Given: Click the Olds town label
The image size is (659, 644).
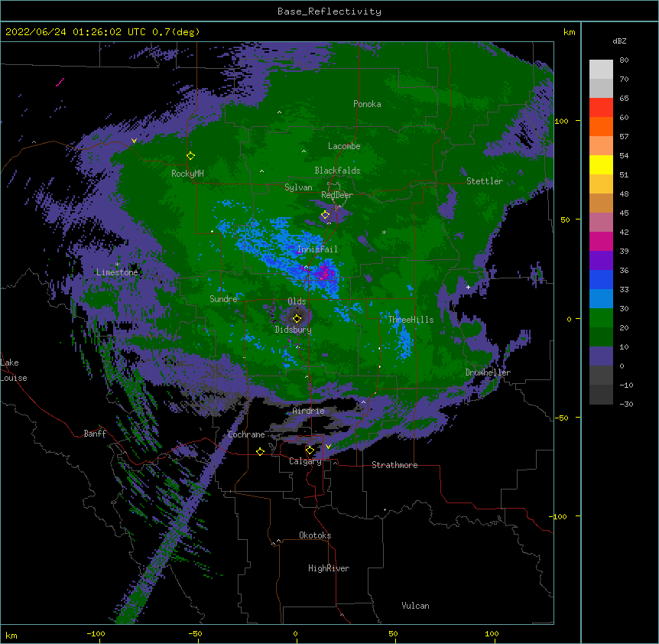Looking at the screenshot, I should (297, 301).
